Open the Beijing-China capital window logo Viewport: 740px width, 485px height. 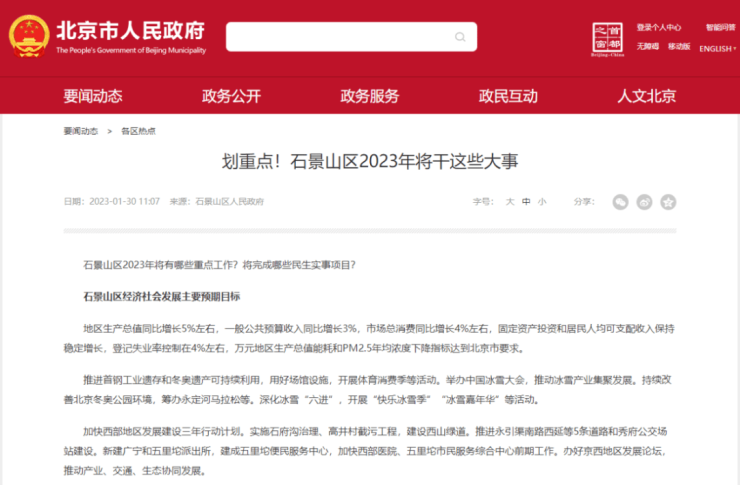pyautogui.click(x=607, y=39)
